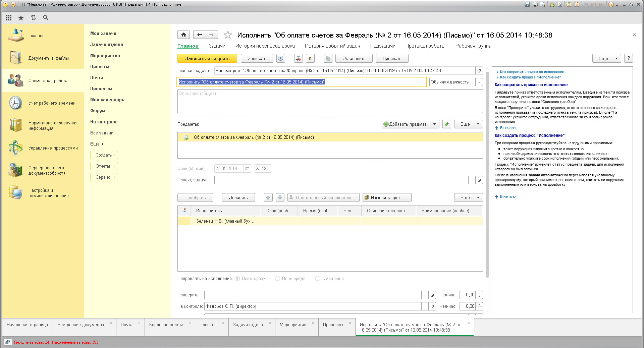Switch to the История переносов срока tab
The image size is (644, 348).
[x=265, y=46]
